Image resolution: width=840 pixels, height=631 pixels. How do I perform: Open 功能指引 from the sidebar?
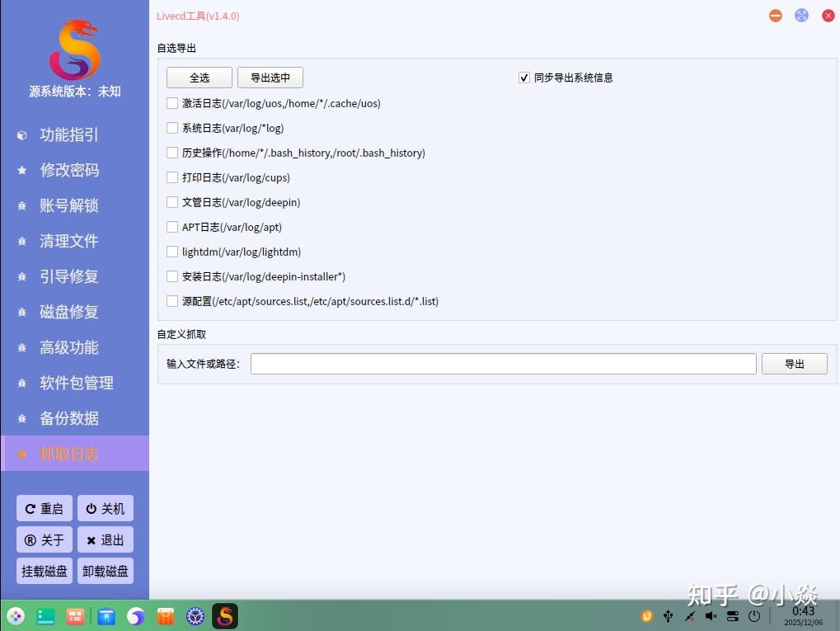pyautogui.click(x=68, y=134)
